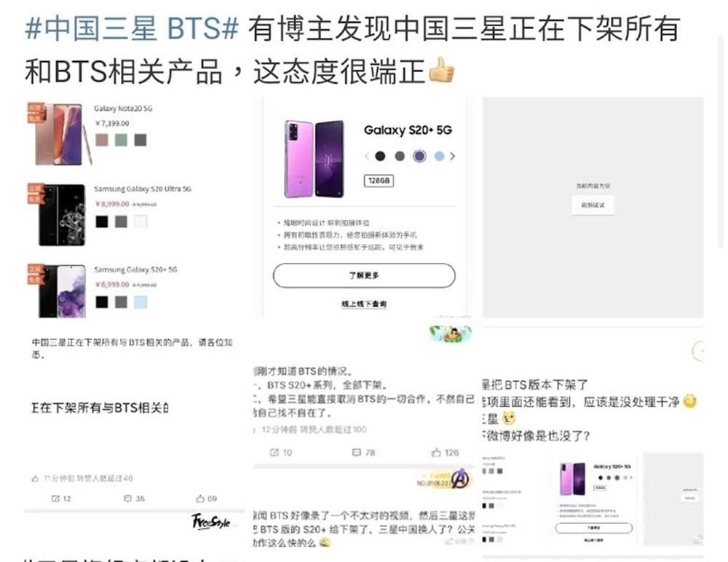Click the repost icon showing 12

[x=61, y=499]
